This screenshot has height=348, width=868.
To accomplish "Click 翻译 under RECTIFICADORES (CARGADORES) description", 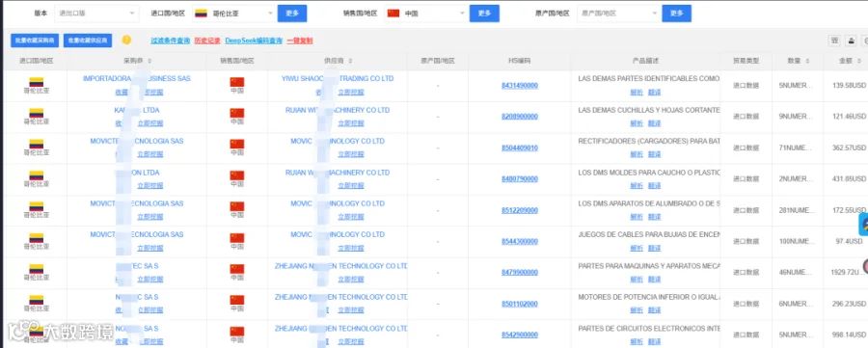I will click(654, 154).
